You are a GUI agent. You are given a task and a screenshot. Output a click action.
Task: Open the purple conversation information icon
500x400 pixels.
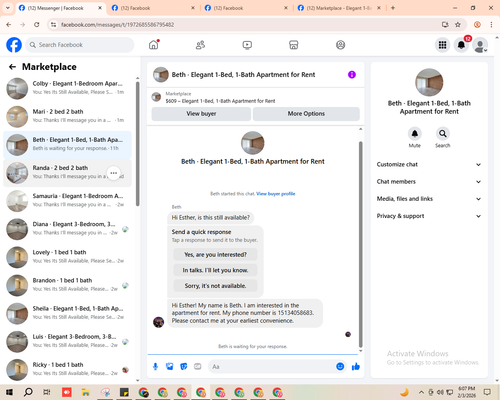coord(352,75)
